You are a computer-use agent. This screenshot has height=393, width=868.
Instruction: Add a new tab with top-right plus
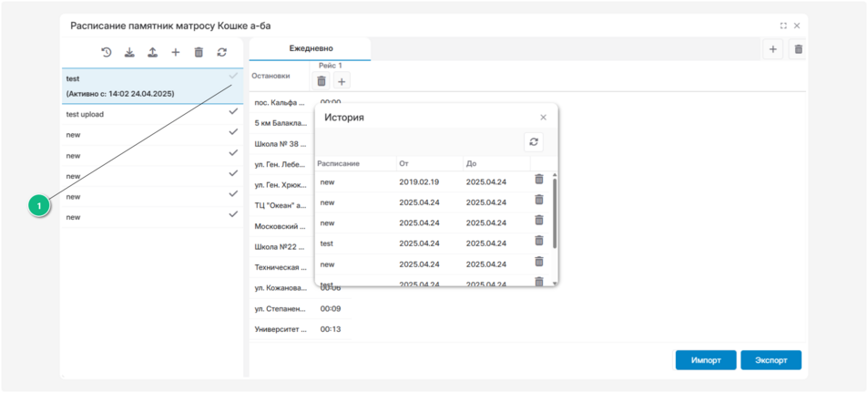click(x=772, y=49)
